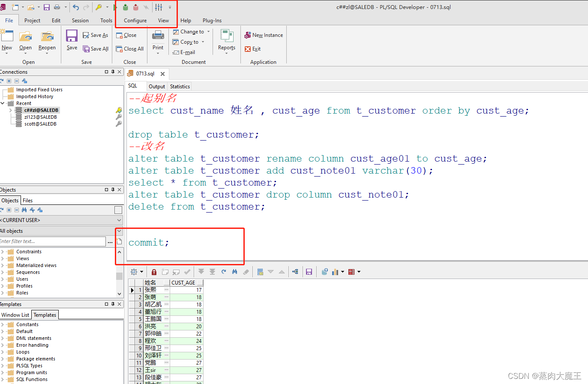
Task: Open the Project ribbon tab
Action: [33, 20]
